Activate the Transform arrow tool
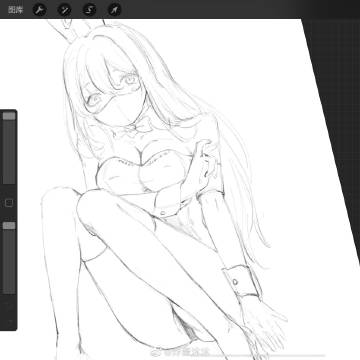The image size is (360, 360). pyautogui.click(x=115, y=10)
